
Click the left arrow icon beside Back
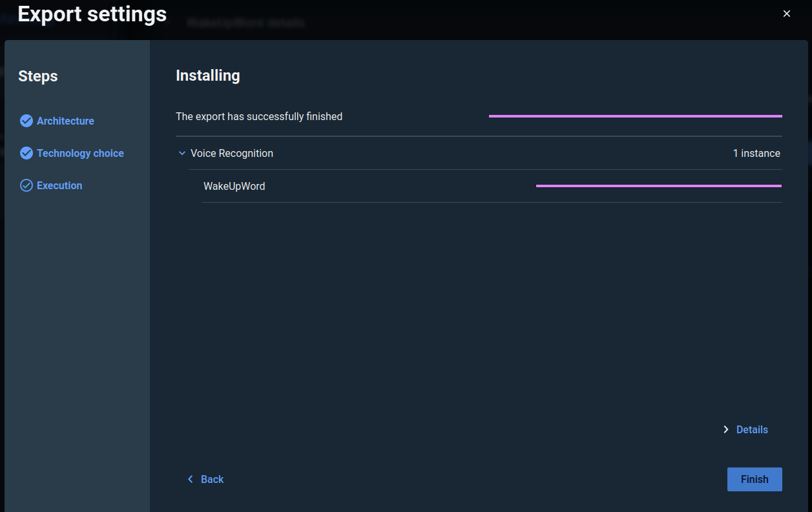click(190, 479)
